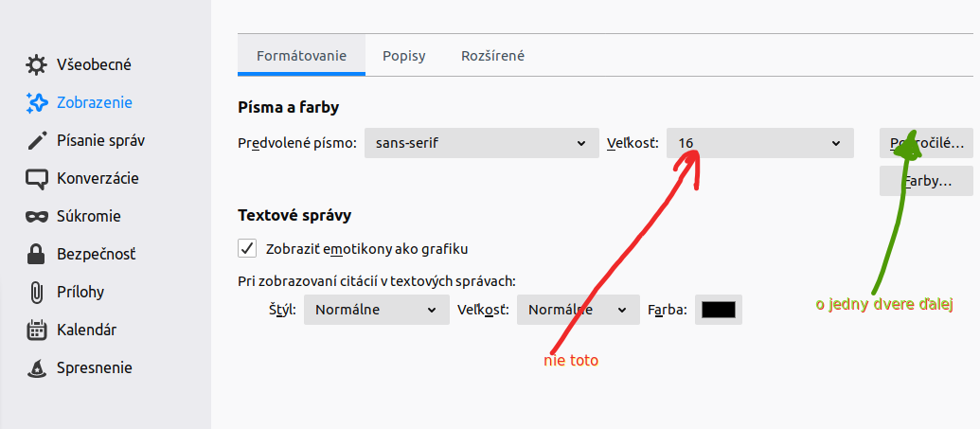Open the Rozšírené tab
Viewport: 980px width, 429px height.
[x=492, y=56]
